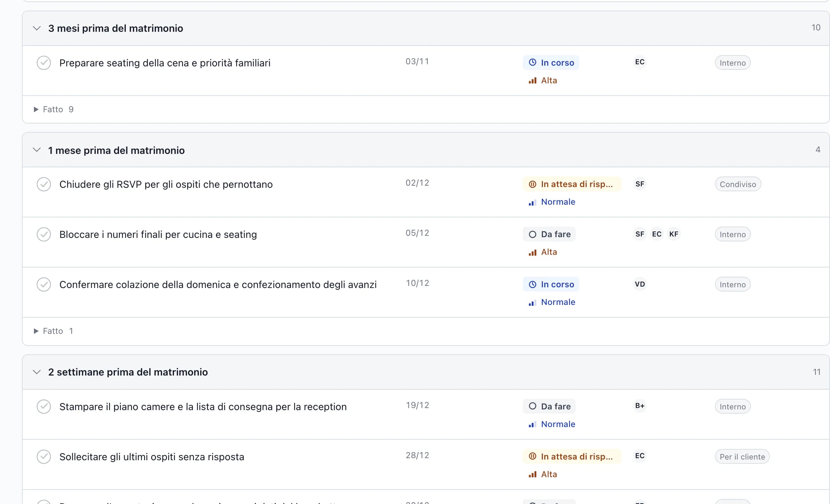This screenshot has height=504, width=830.
Task: Open In attesa di risp status on Sollecitare task
Action: (x=572, y=456)
